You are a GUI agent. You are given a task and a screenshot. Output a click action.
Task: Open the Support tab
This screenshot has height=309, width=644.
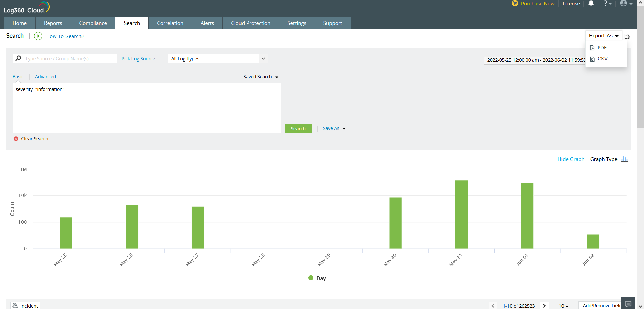(333, 23)
